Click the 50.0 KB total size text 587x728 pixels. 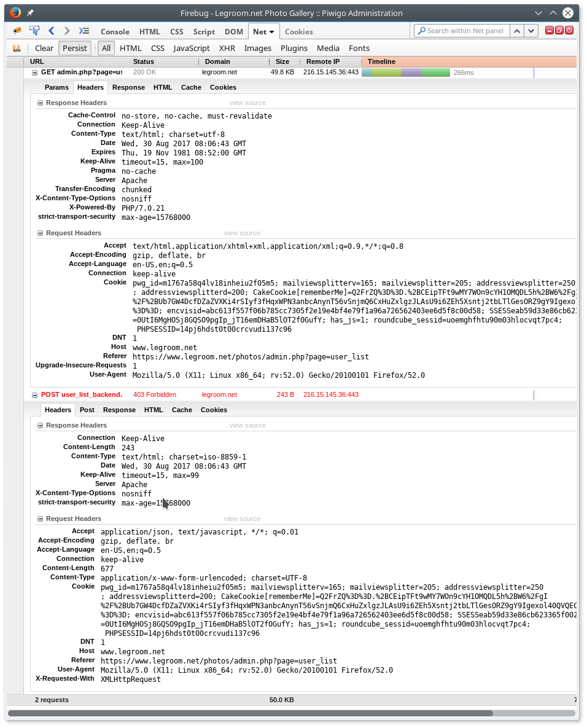coord(282,700)
